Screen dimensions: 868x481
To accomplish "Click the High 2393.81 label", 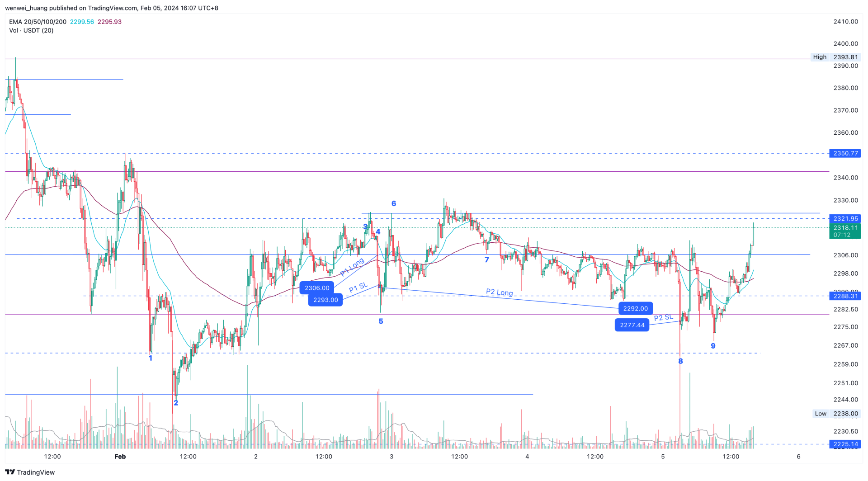I will point(835,57).
